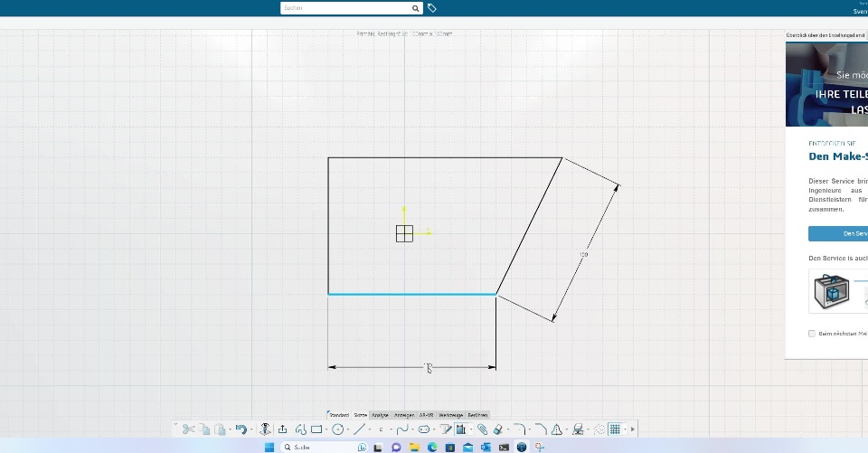Click the tag icon beside search box
This screenshot has width=868, height=453.
click(432, 8)
